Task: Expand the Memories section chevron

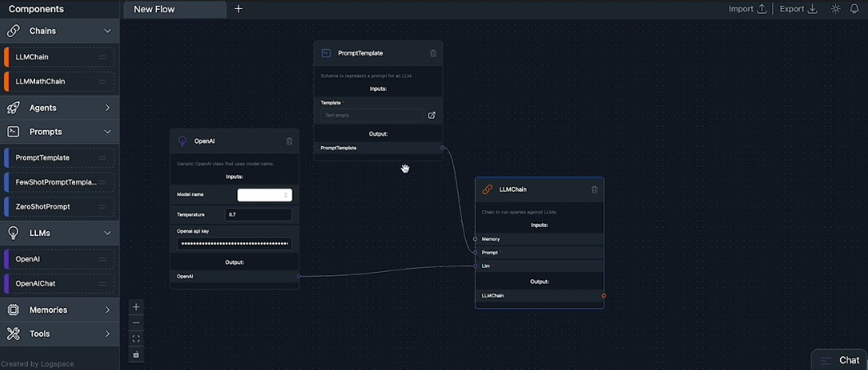Action: point(107,310)
